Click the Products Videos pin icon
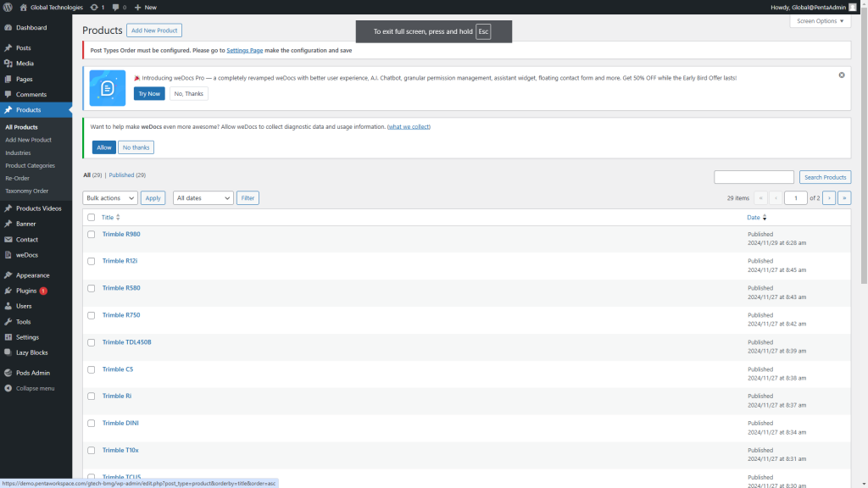 pyautogui.click(x=8, y=208)
